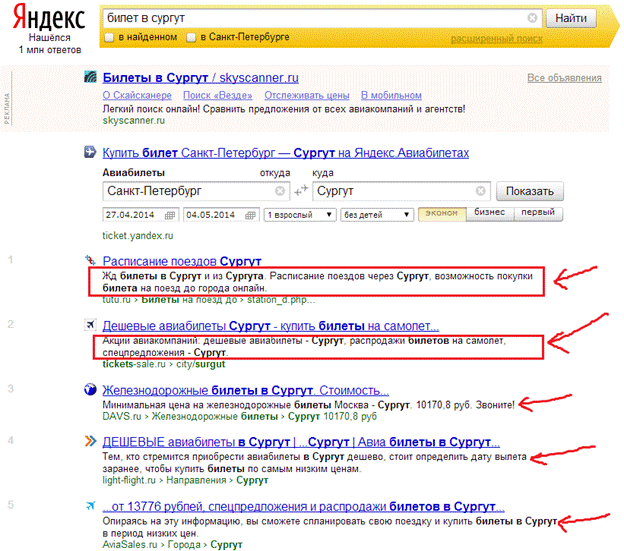This screenshot has height=551, width=624.
Task: Open the '1 взрослый' passengers dropdown
Action: point(300,215)
